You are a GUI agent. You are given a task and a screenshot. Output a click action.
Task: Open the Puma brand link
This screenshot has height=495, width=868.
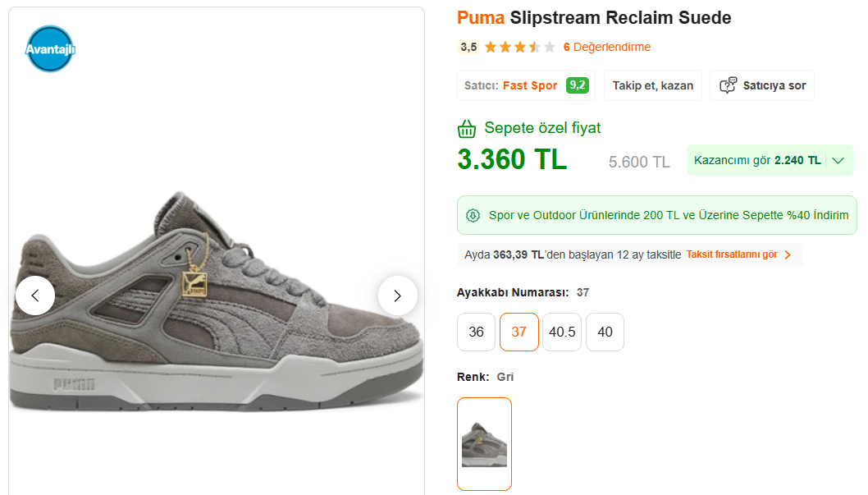(x=481, y=18)
